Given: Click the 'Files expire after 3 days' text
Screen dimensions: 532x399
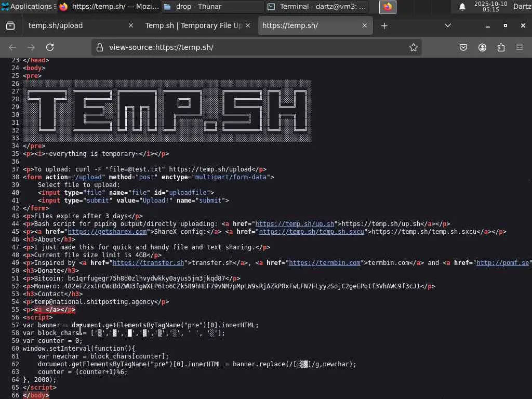Looking at the screenshot, I should [x=81, y=216].
